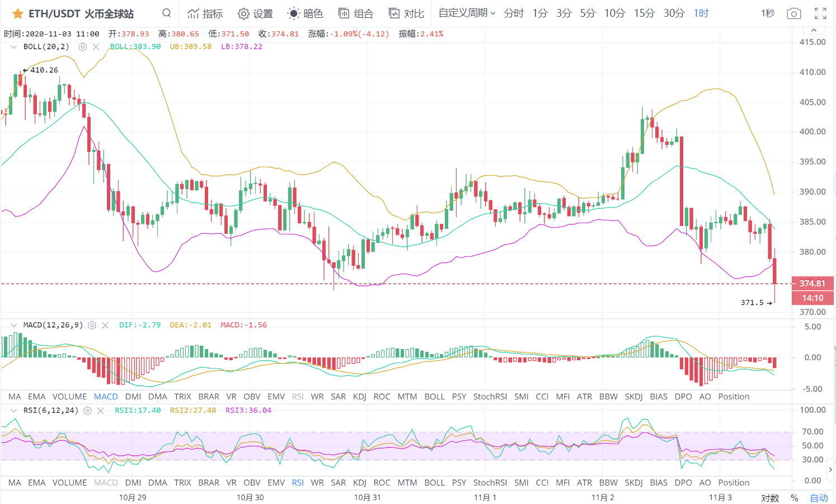The width and height of the screenshot is (836, 504).
Task: Open the 指标 indicators menu
Action: 205,13
